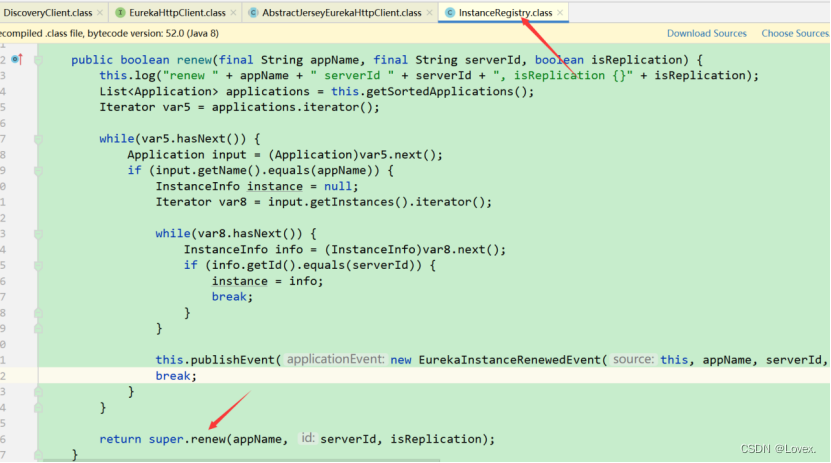Image resolution: width=831 pixels, height=463 pixels.
Task: Close the EurekaHttpClient.class tab
Action: tap(233, 13)
